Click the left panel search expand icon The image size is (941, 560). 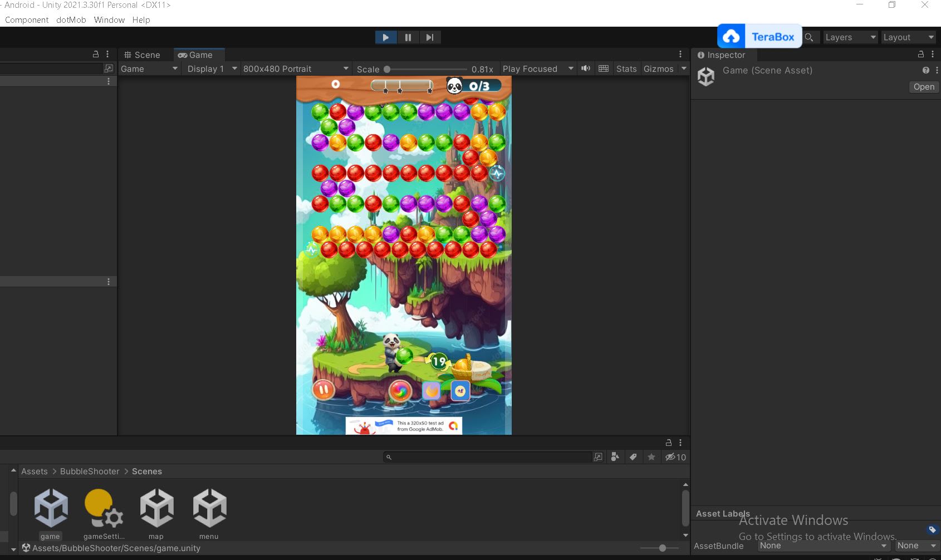(x=109, y=68)
